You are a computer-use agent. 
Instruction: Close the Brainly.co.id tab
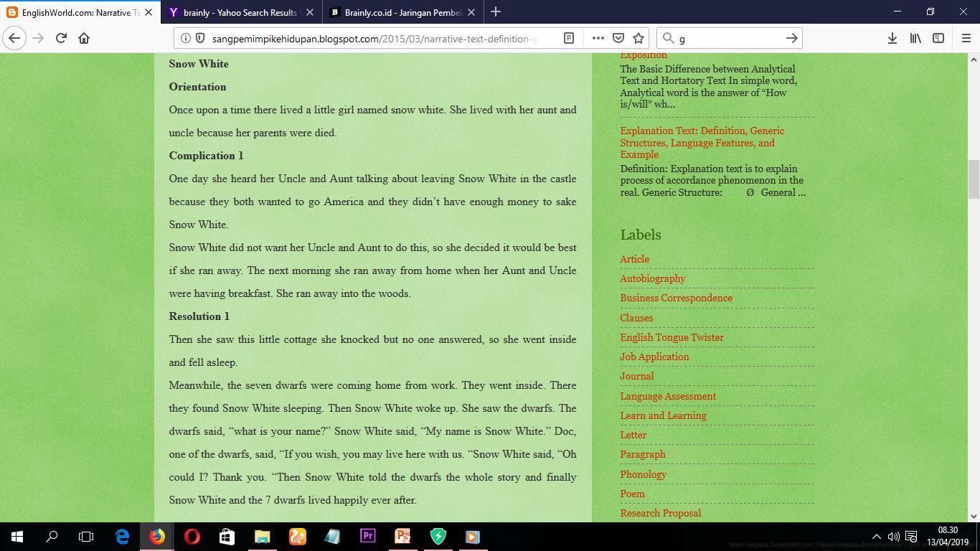[471, 12]
